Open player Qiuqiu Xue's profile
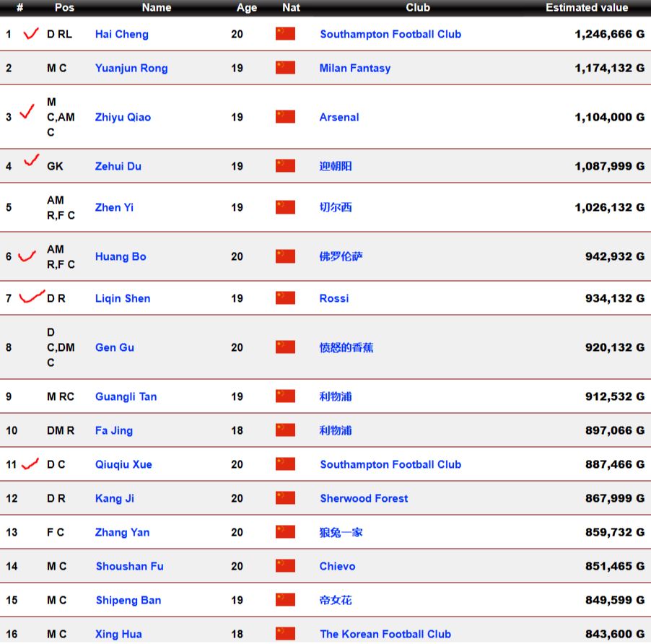 123,464
